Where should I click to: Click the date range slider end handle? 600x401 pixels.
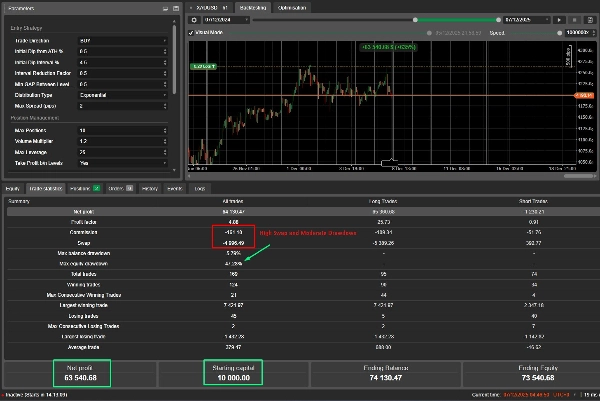[x=498, y=20]
